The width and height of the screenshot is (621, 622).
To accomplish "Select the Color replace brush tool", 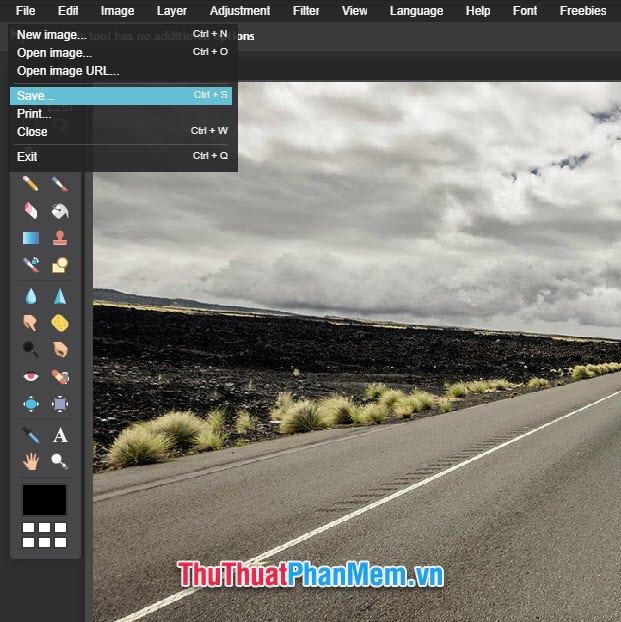I will [x=31, y=265].
